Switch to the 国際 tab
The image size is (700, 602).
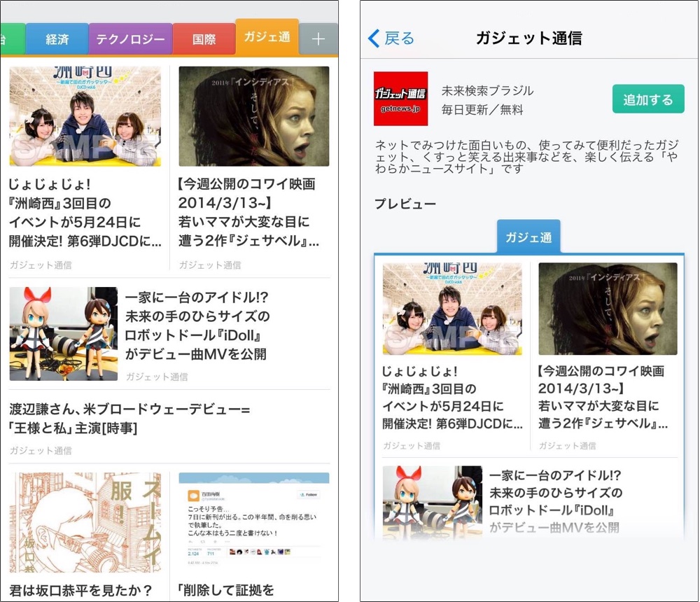(x=204, y=39)
